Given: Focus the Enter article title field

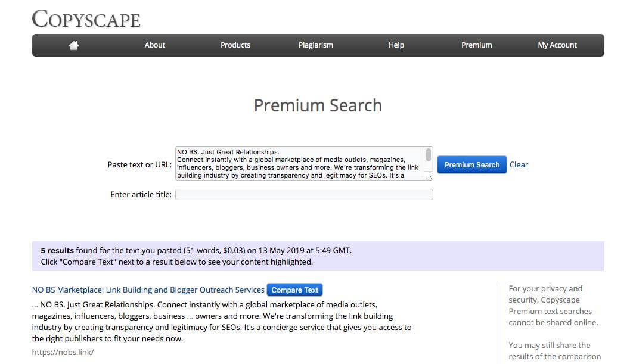Looking at the screenshot, I should pos(304,194).
